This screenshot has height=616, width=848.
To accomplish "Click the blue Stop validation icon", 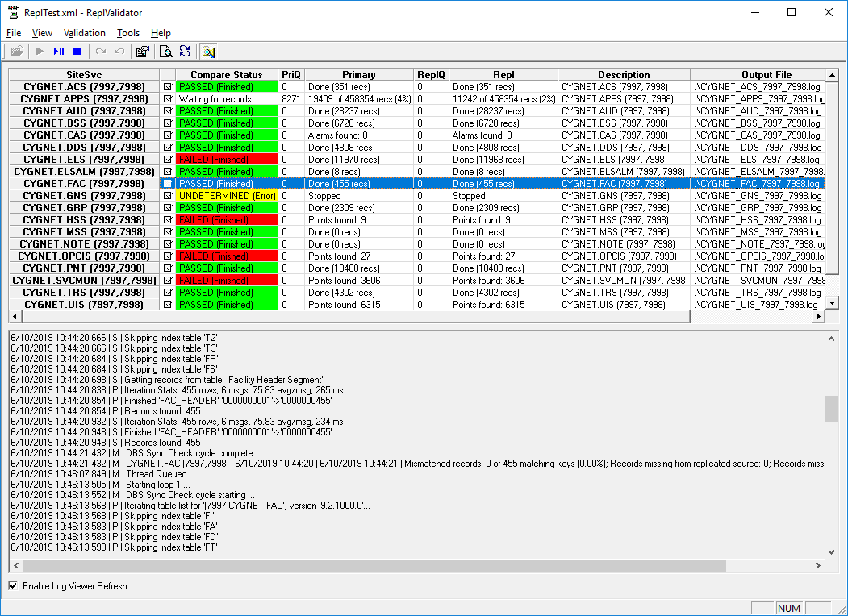I will 77,52.
